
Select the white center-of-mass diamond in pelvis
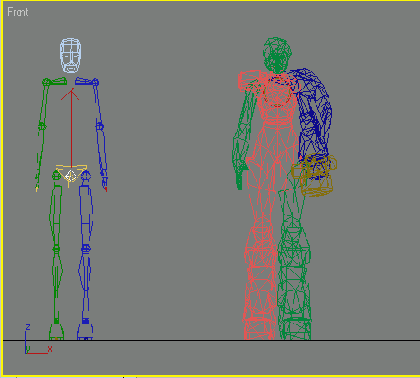pos(70,176)
